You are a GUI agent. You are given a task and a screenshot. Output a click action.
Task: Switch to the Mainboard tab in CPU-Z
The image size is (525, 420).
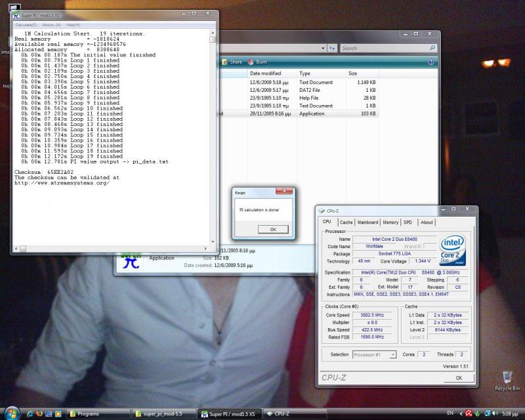point(367,222)
